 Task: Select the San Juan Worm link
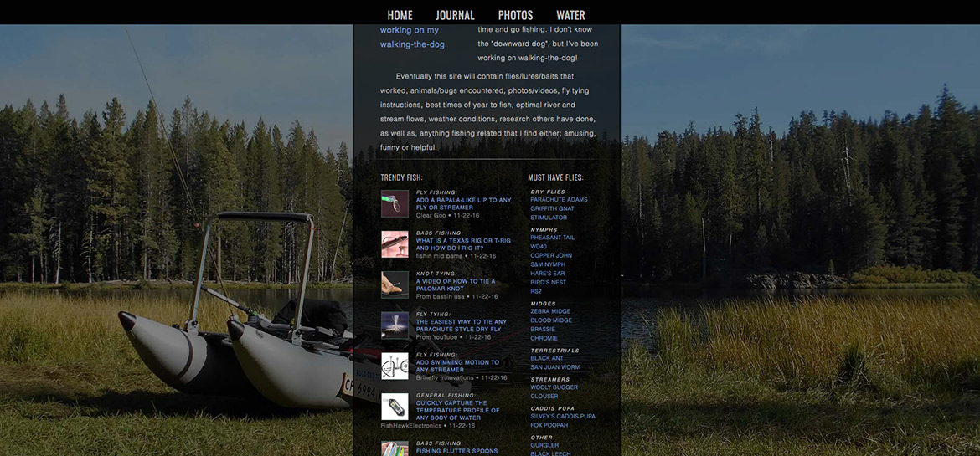(x=555, y=367)
